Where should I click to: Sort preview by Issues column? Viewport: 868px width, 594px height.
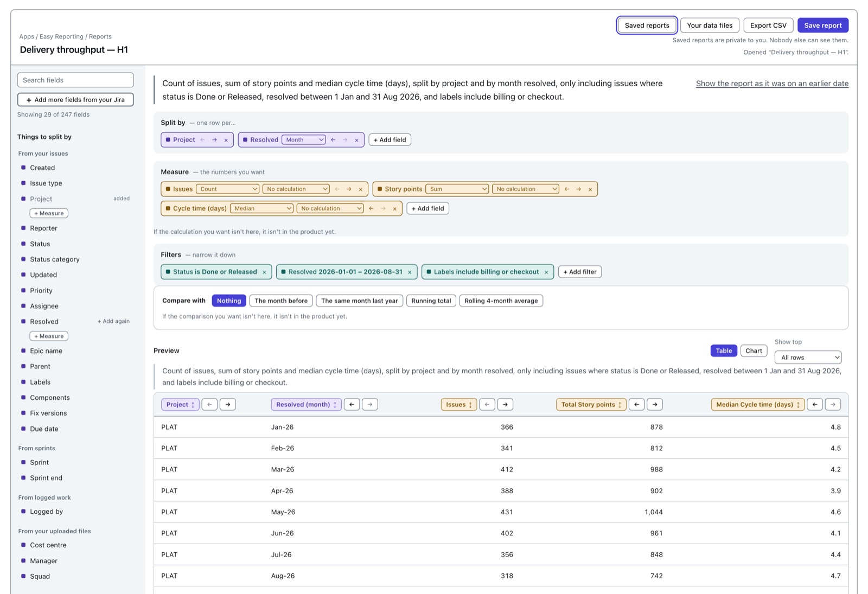[x=459, y=405]
